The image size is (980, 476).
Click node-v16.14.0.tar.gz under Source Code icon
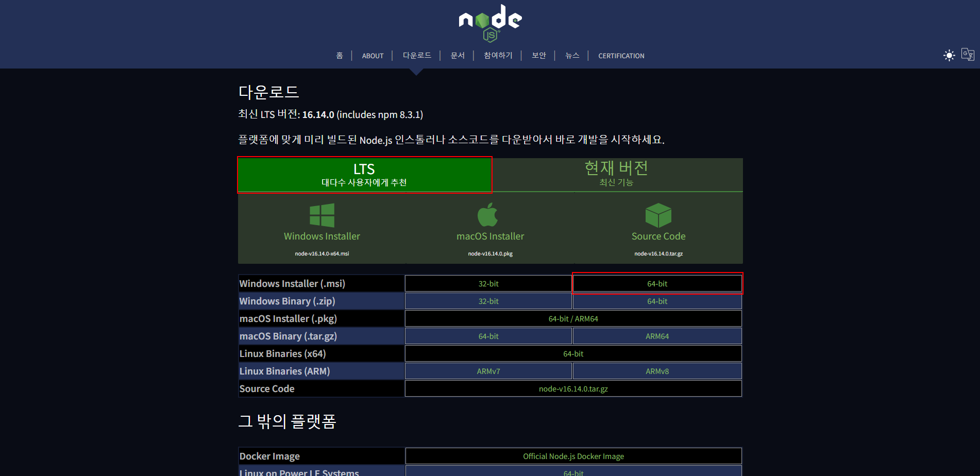coord(658,253)
